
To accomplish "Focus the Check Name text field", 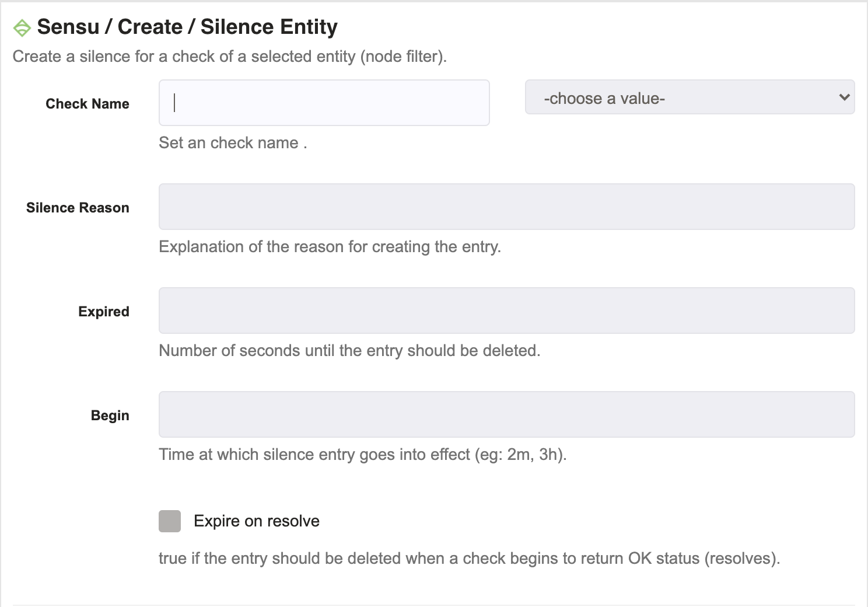I will [324, 103].
